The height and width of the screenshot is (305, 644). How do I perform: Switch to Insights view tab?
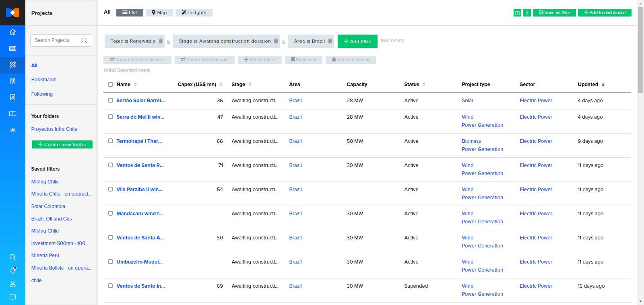coord(194,12)
